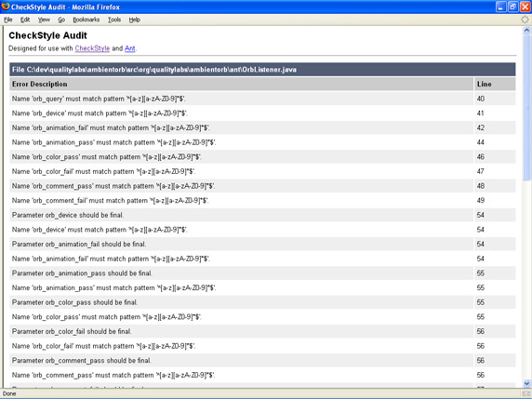Image resolution: width=532 pixels, height=399 pixels.
Task: Click the scrollbar up arrow
Action: (x=526, y=31)
